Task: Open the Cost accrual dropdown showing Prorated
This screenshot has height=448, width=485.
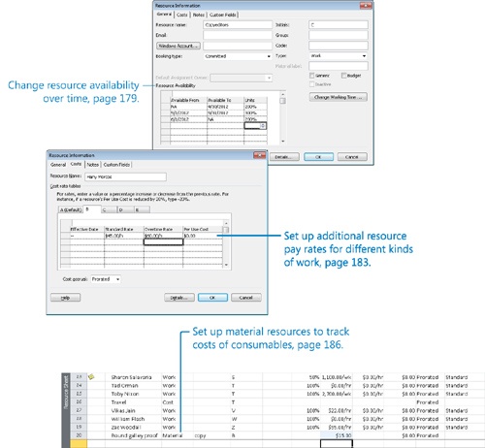Action: [117, 279]
